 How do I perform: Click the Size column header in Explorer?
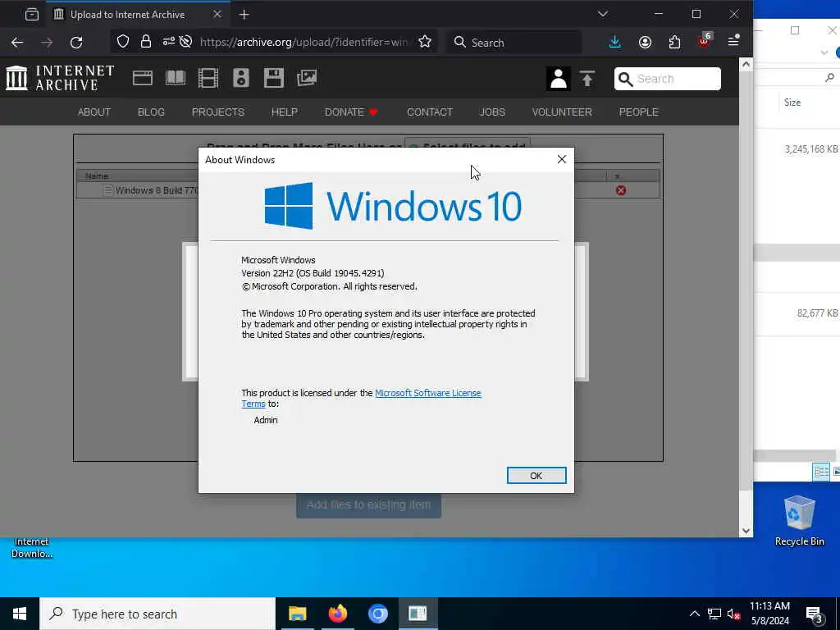[x=792, y=103]
